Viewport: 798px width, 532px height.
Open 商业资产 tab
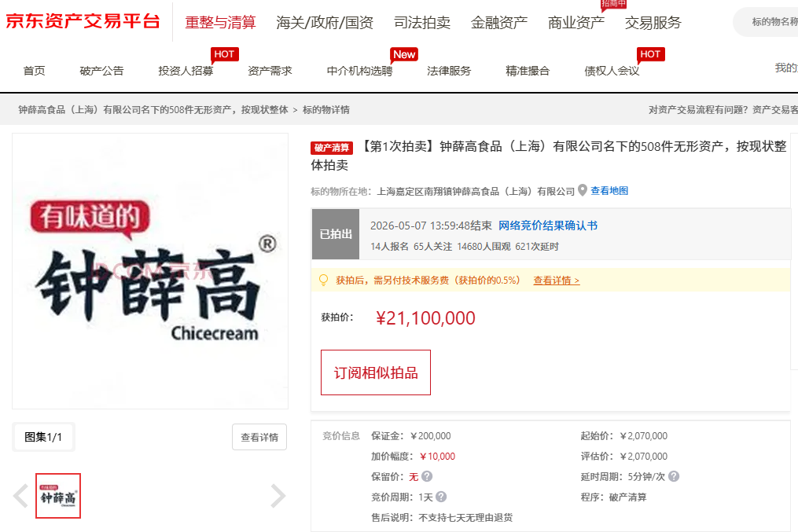coord(576,22)
